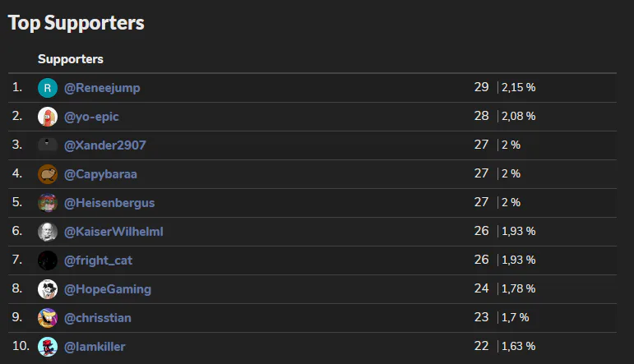This screenshot has height=364, width=634.
Task: Click HopeGaming's avatar picture
Action: pyautogui.click(x=48, y=289)
